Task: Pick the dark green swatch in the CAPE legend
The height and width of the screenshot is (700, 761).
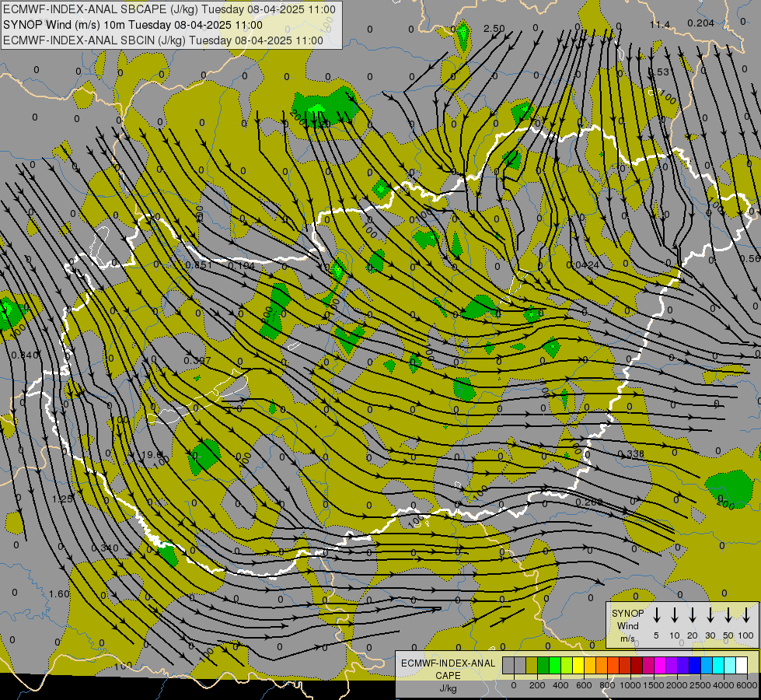Action: coord(543,665)
